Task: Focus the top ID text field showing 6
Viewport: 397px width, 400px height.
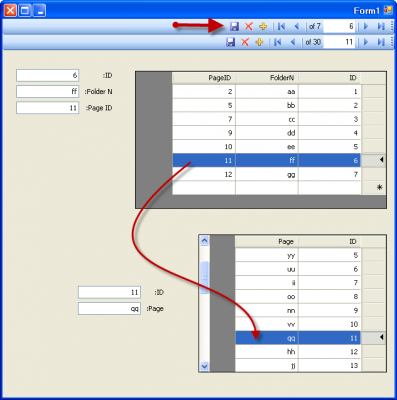Action: coord(48,75)
